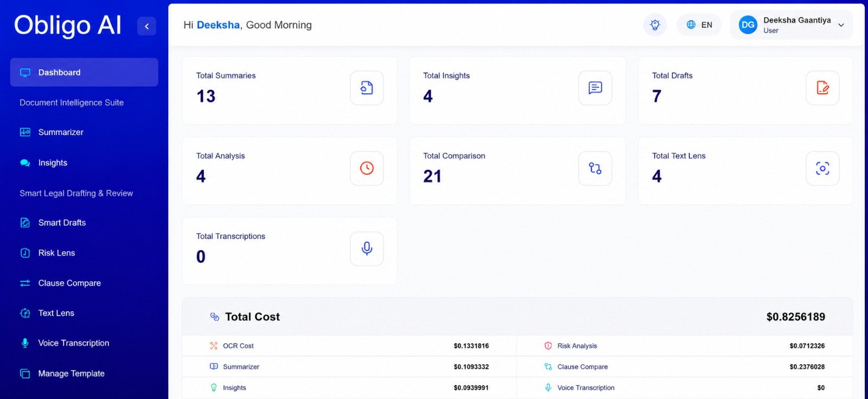
Task: Click the Summarizer sidebar icon
Action: [x=25, y=132]
